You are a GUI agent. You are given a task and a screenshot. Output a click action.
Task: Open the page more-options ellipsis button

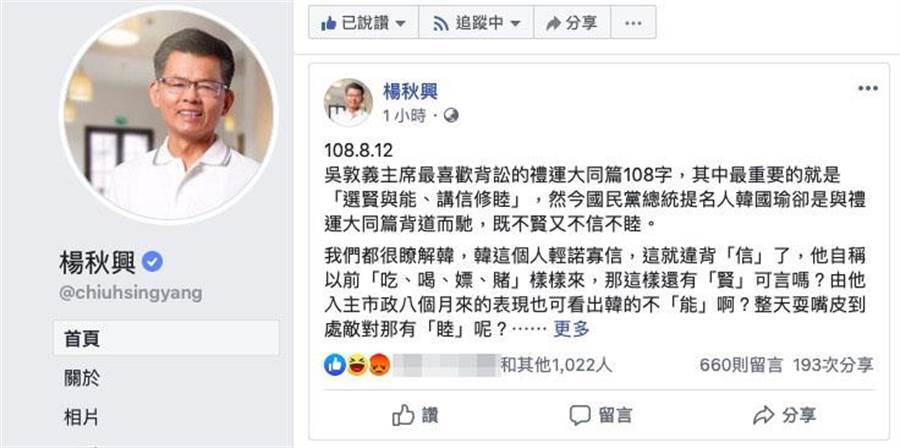(633, 22)
